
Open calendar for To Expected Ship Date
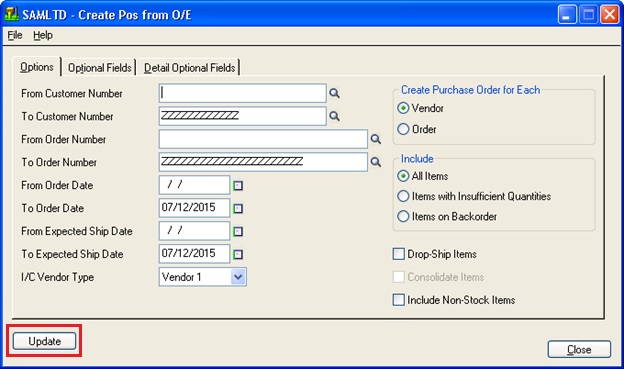pos(238,254)
